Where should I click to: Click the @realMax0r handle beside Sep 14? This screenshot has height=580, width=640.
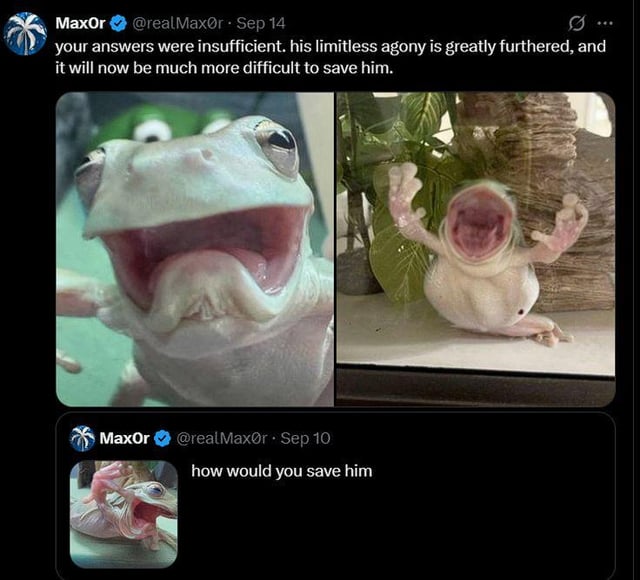coord(176,23)
